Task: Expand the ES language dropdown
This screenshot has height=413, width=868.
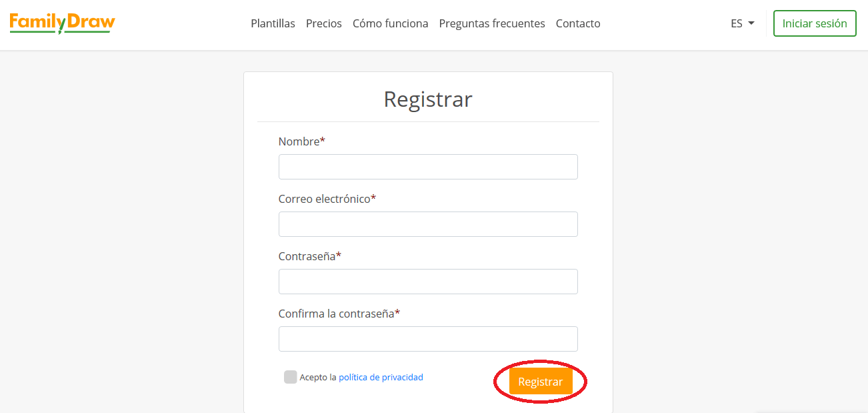Action: click(742, 23)
